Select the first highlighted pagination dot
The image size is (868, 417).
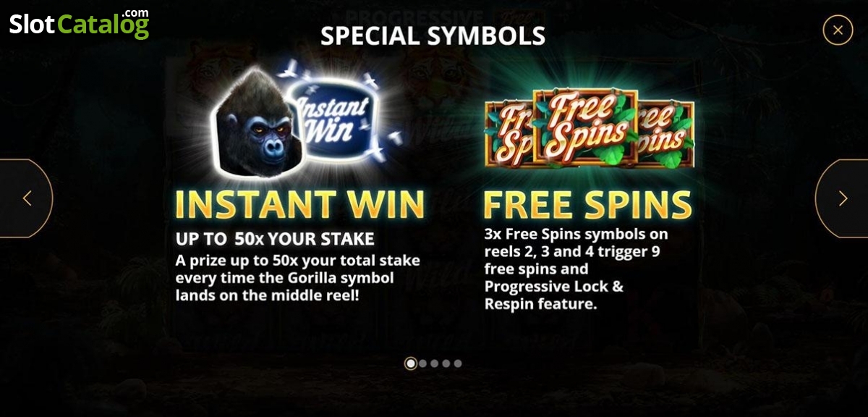point(410,363)
